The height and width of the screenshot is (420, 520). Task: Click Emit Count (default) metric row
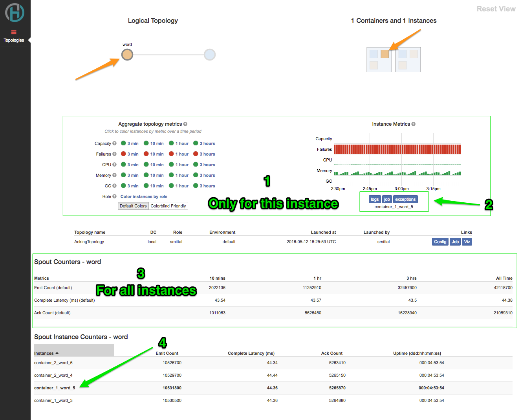(x=273, y=288)
